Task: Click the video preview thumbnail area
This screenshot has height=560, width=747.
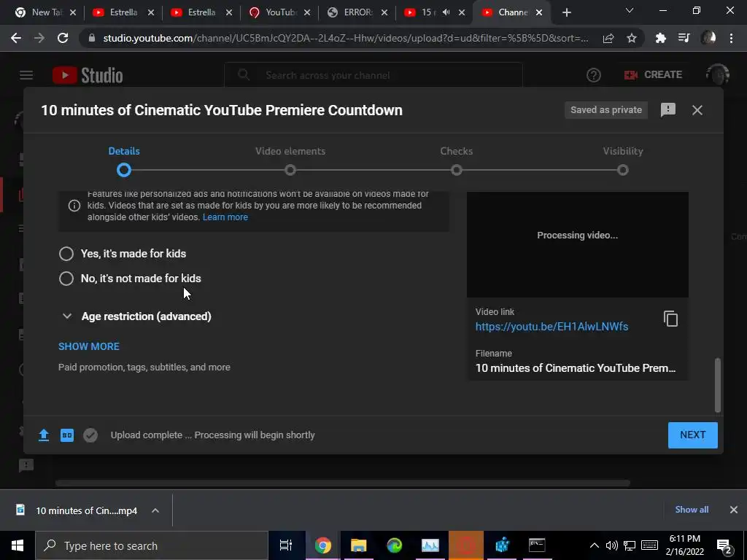Action: coord(578,245)
